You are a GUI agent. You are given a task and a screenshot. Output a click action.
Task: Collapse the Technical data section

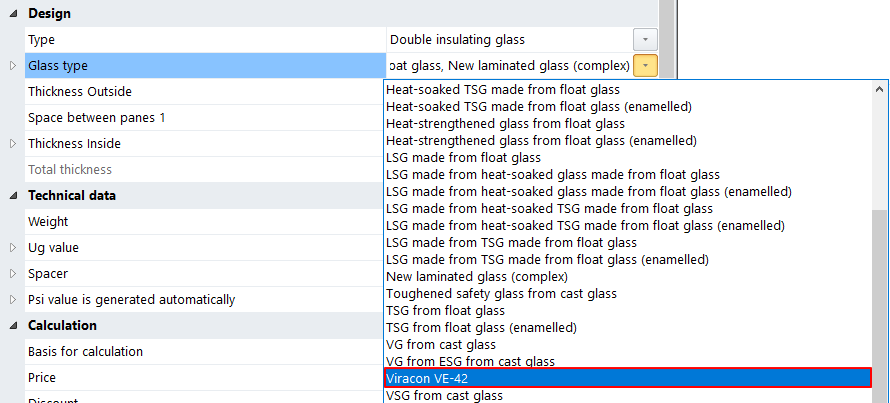(x=13, y=196)
